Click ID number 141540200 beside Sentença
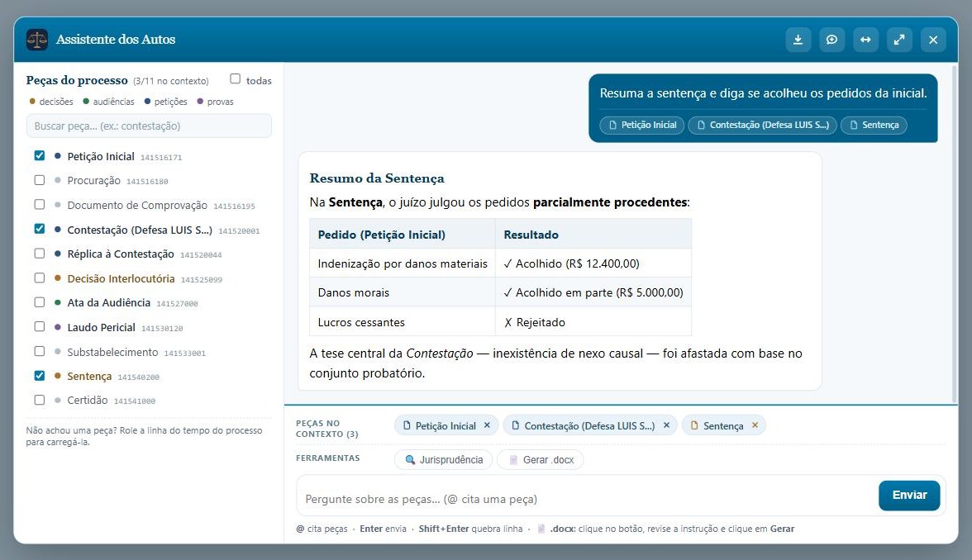The image size is (972, 560). click(138, 377)
